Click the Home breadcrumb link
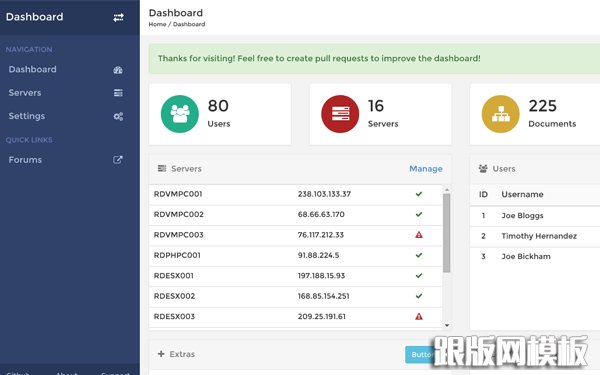The image size is (600, 375). (157, 24)
